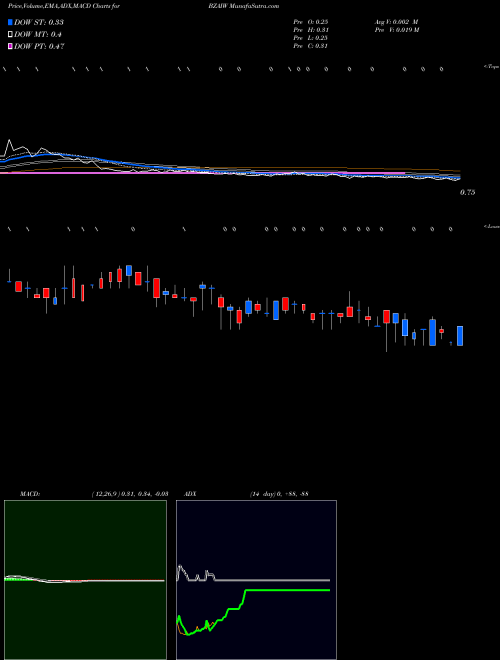The height and width of the screenshot is (660, 500).
Task: Click the magenta DOW PT legend swatch
Action: tap(11, 46)
